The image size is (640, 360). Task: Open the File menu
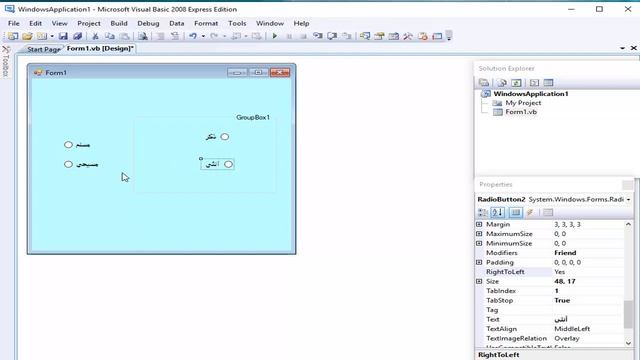click(13, 23)
